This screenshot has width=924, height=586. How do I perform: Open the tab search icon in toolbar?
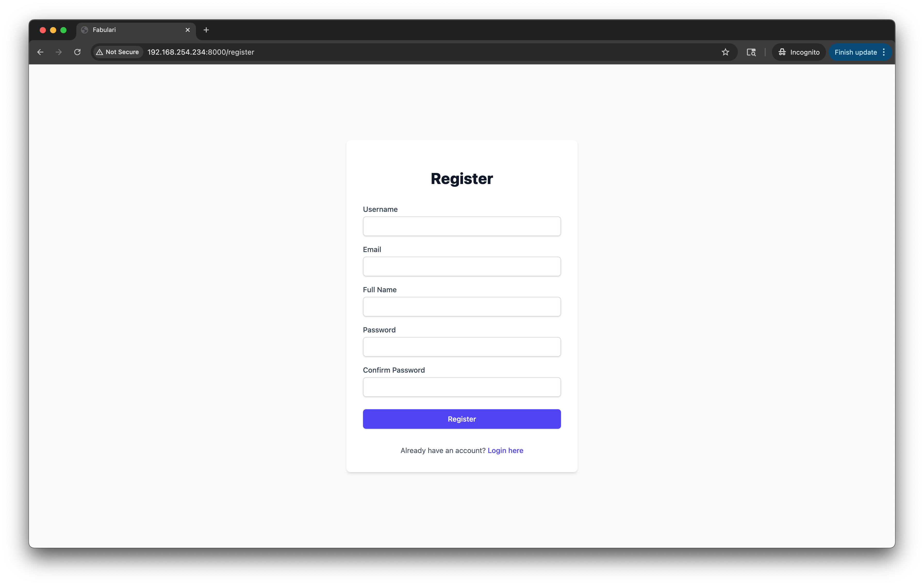pyautogui.click(x=751, y=52)
